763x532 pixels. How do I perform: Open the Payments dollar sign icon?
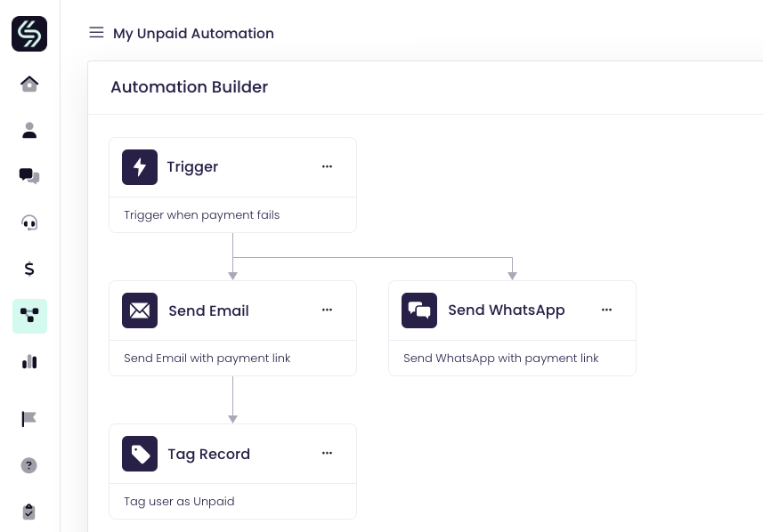[29, 269]
